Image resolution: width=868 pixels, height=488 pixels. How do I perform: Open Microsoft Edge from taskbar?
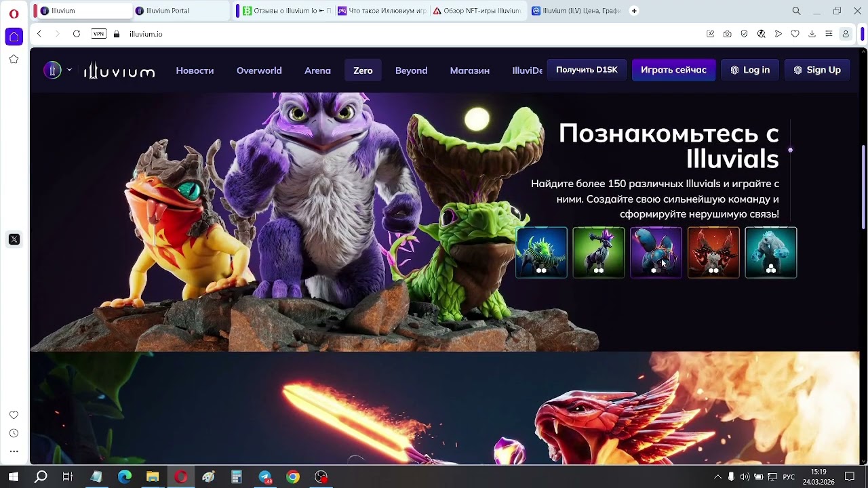tap(125, 476)
